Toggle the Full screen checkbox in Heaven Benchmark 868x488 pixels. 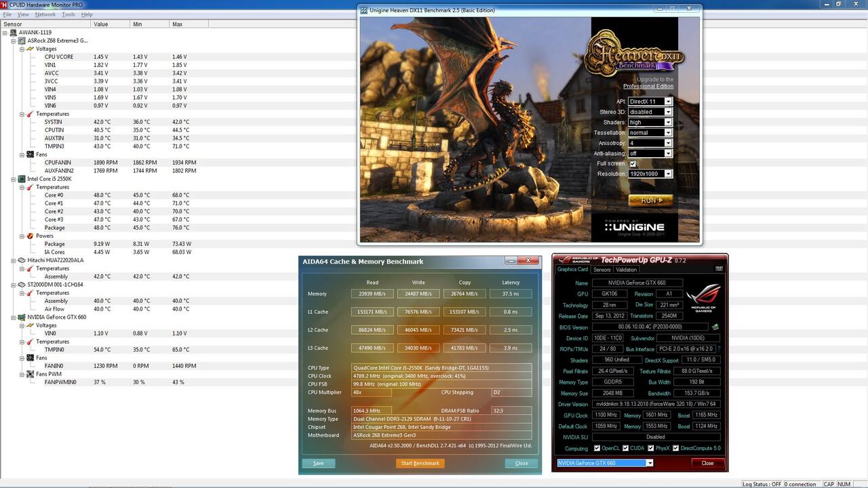[x=633, y=164]
